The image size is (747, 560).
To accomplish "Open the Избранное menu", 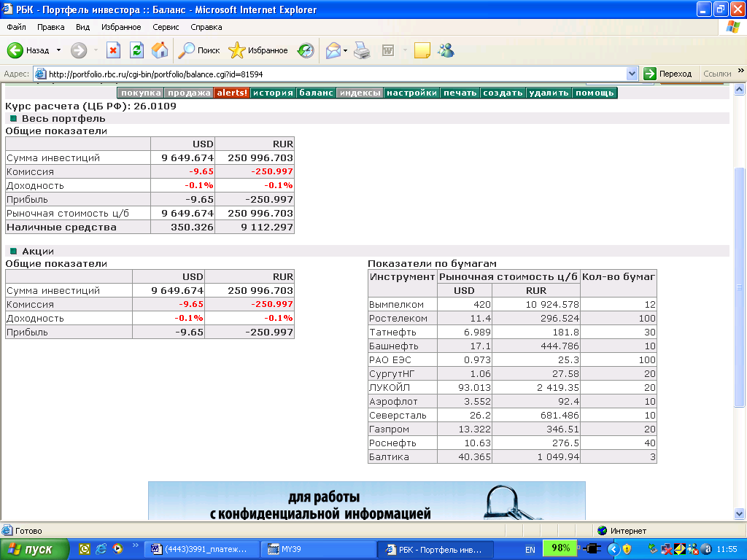I will tap(121, 27).
